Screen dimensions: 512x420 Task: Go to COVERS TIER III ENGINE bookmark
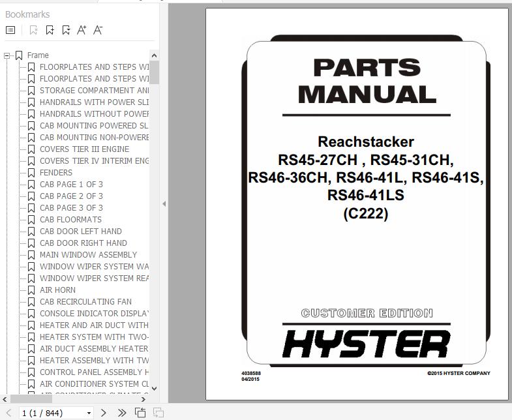point(85,149)
